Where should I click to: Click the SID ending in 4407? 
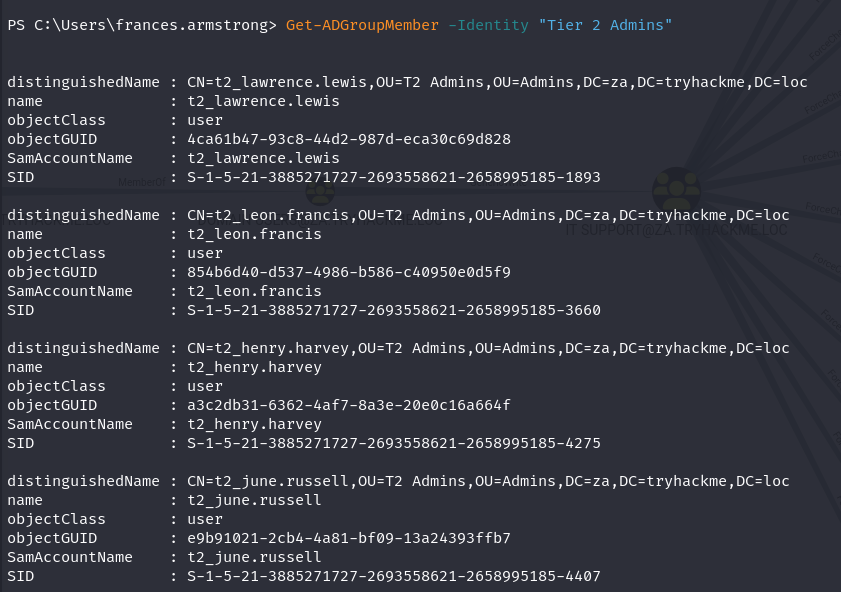(x=394, y=576)
